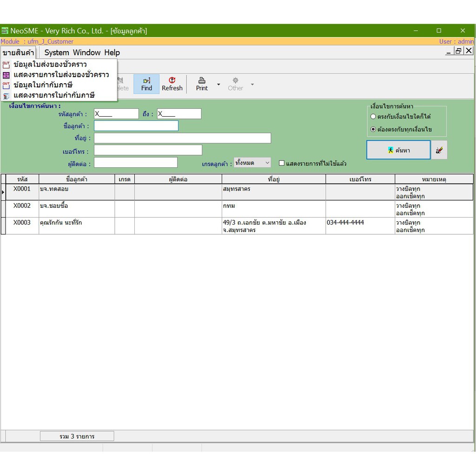This screenshot has width=476, height=476.
Task: Close the inner ข้อมูลลูกค้า child window
Action: pyautogui.click(x=469, y=51)
